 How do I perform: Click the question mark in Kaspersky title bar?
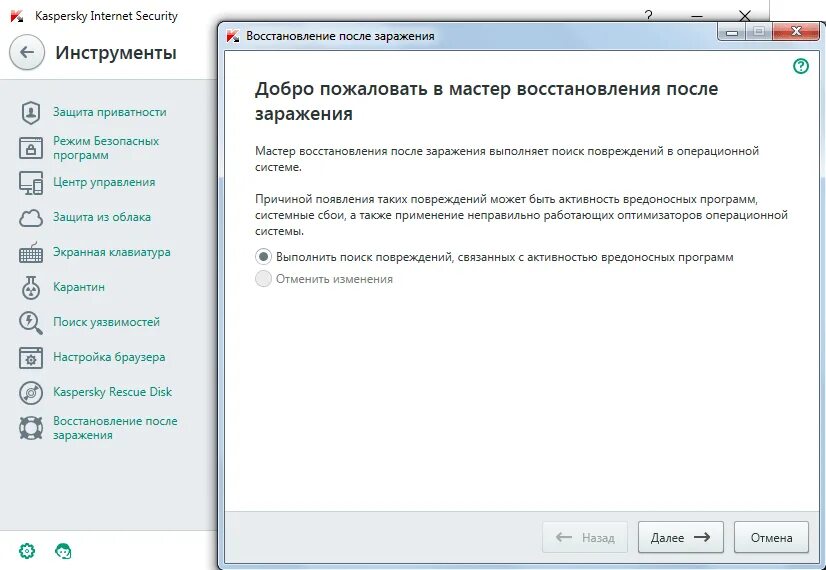648,16
